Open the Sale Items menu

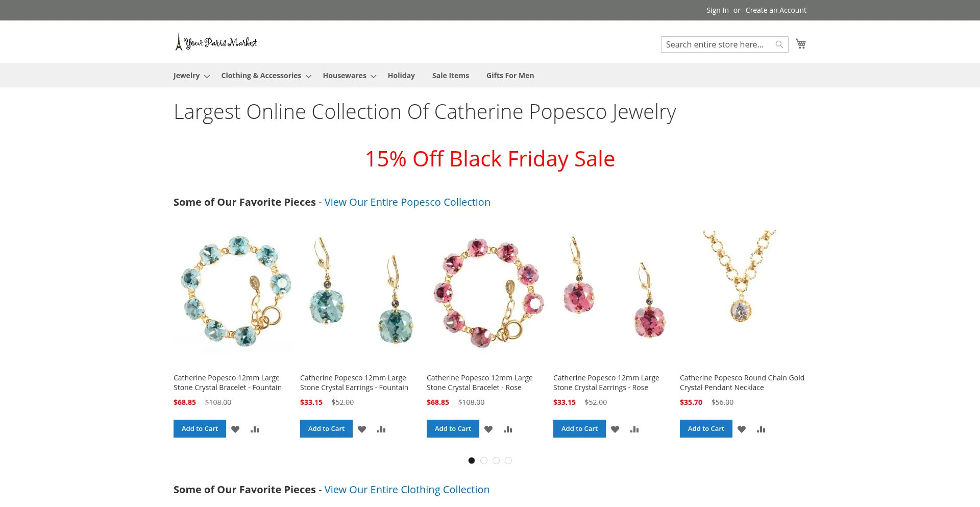(450, 76)
